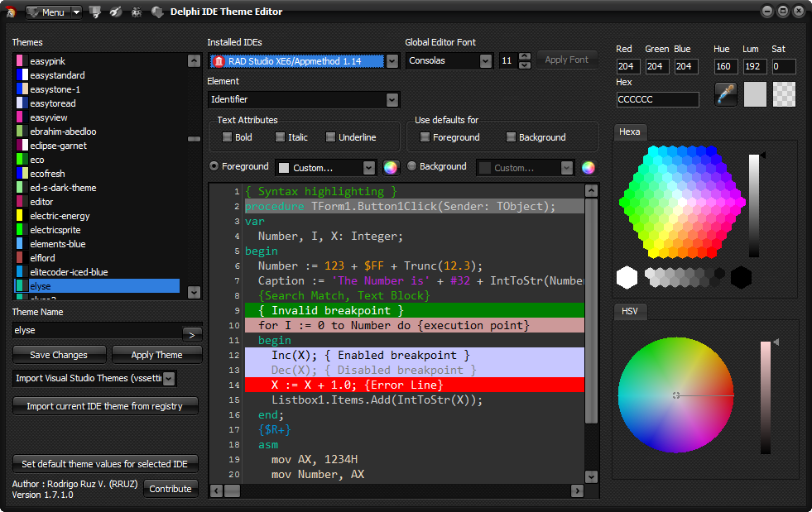Viewport: 812px width, 512px height.
Task: Switch to the HSV tab
Action: 630,311
